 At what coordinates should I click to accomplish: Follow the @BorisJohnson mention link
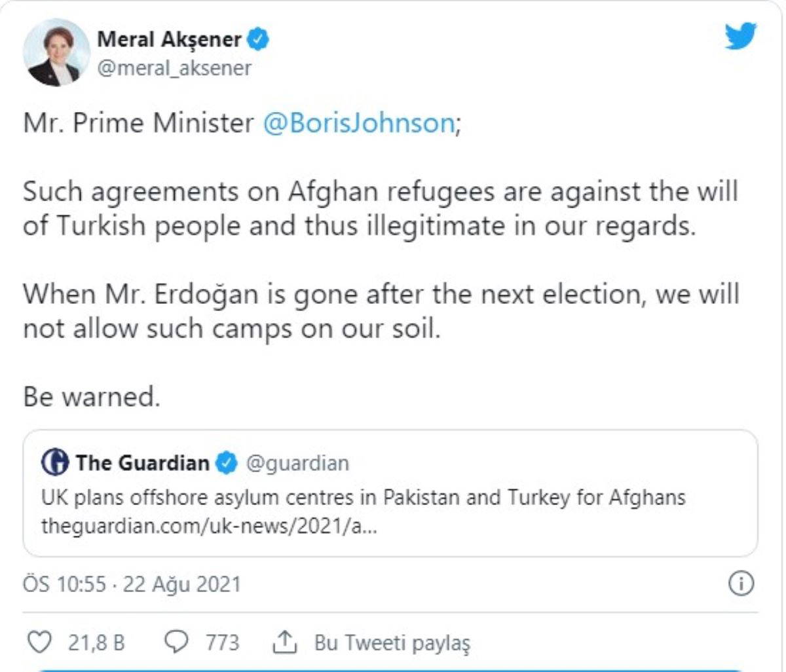click(x=359, y=123)
